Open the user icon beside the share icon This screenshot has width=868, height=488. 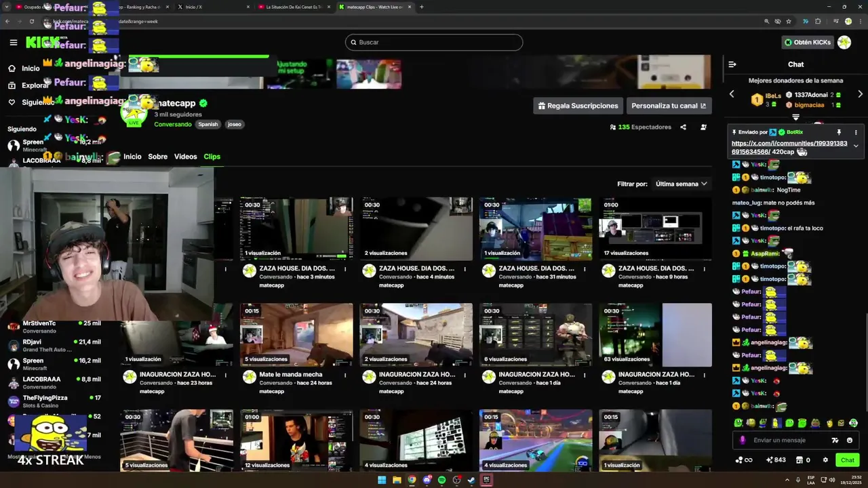click(x=703, y=127)
